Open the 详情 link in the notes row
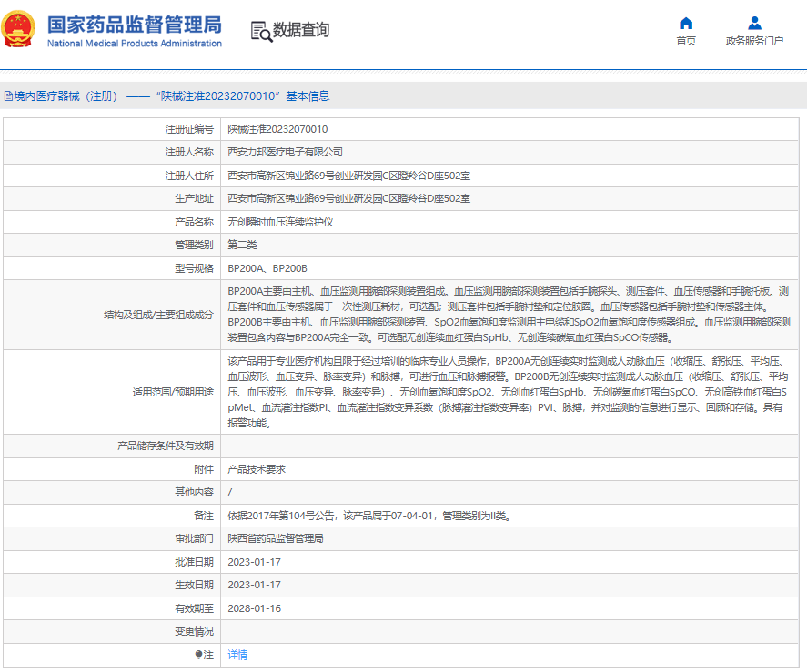This screenshot has width=807, height=672. (237, 655)
